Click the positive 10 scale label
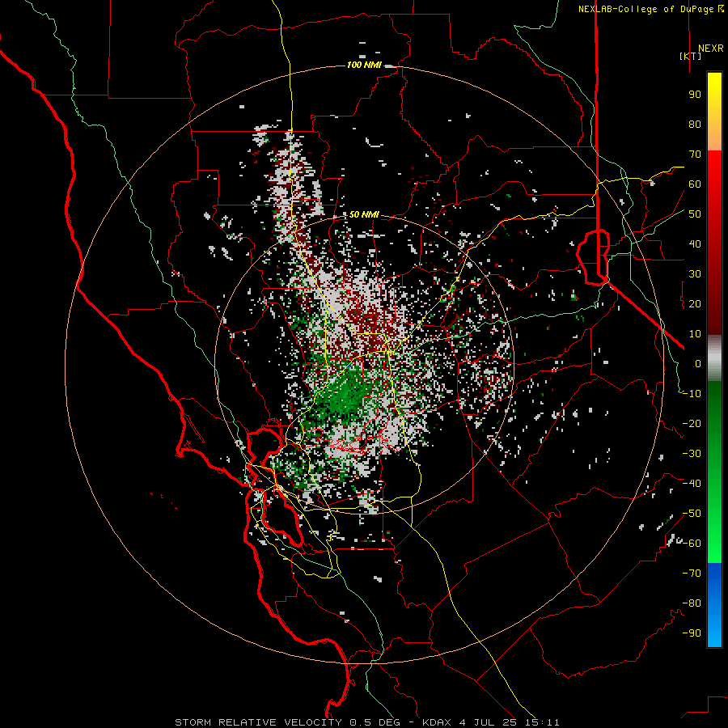The image size is (728, 728). pos(695,334)
